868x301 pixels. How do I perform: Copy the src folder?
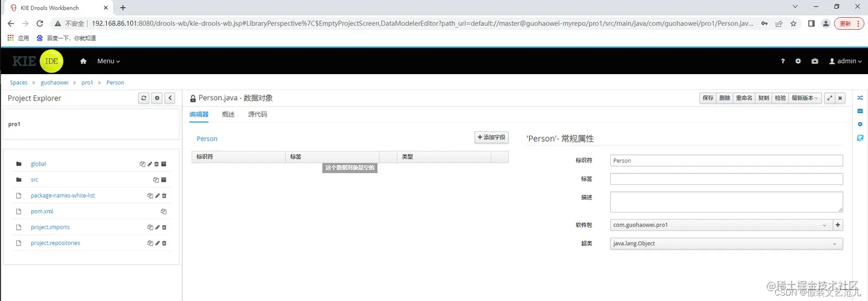tap(156, 180)
